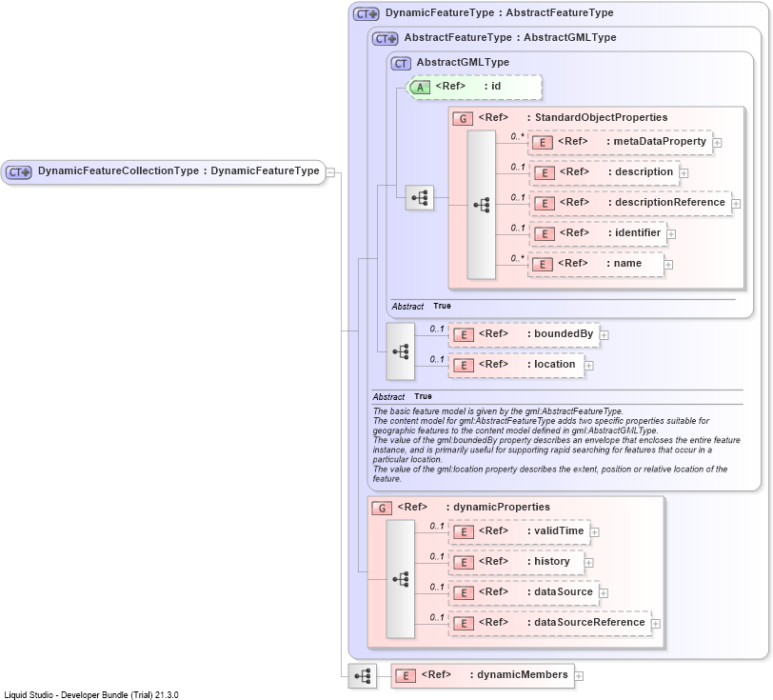This screenshot has height=700, width=773.
Task: Expand the name element
Action: click(x=668, y=265)
